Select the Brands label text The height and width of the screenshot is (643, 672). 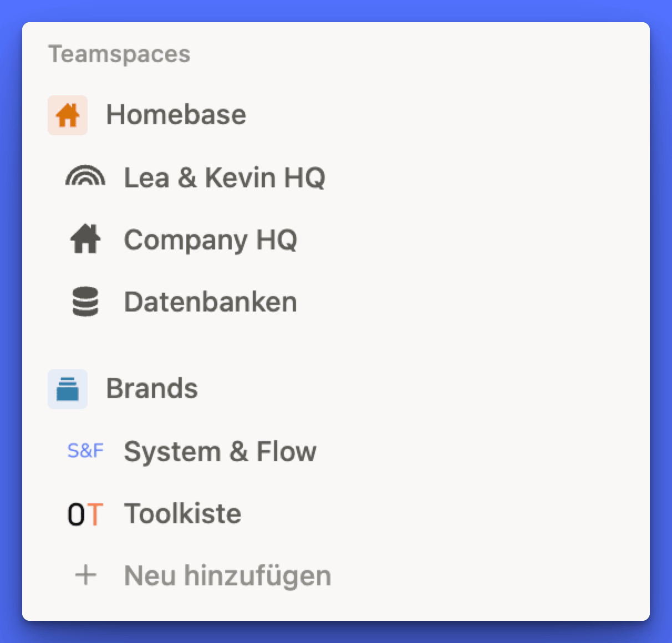[x=152, y=389]
